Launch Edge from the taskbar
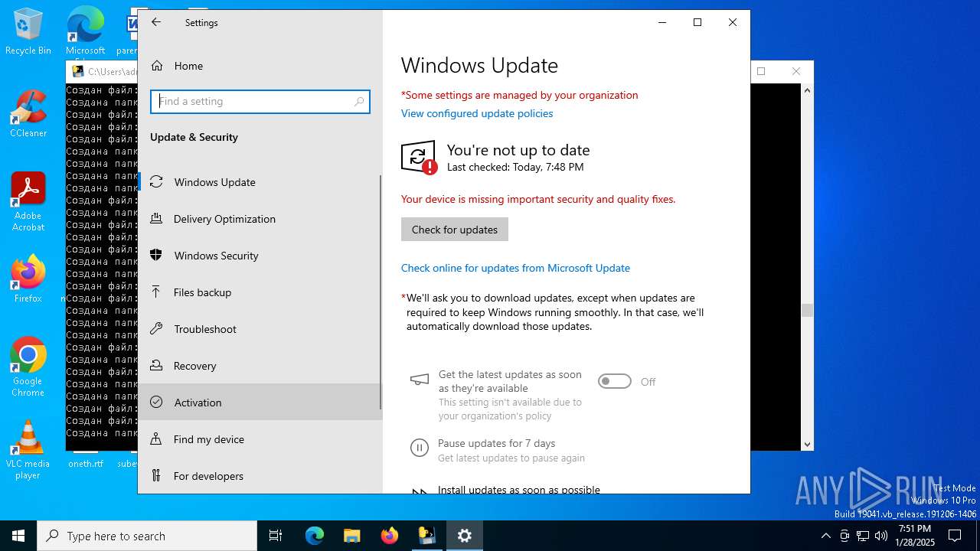 click(x=315, y=536)
